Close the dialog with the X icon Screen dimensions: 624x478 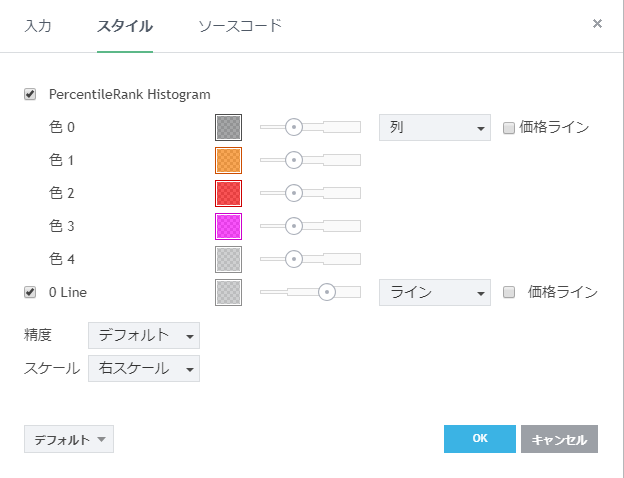pos(597,24)
